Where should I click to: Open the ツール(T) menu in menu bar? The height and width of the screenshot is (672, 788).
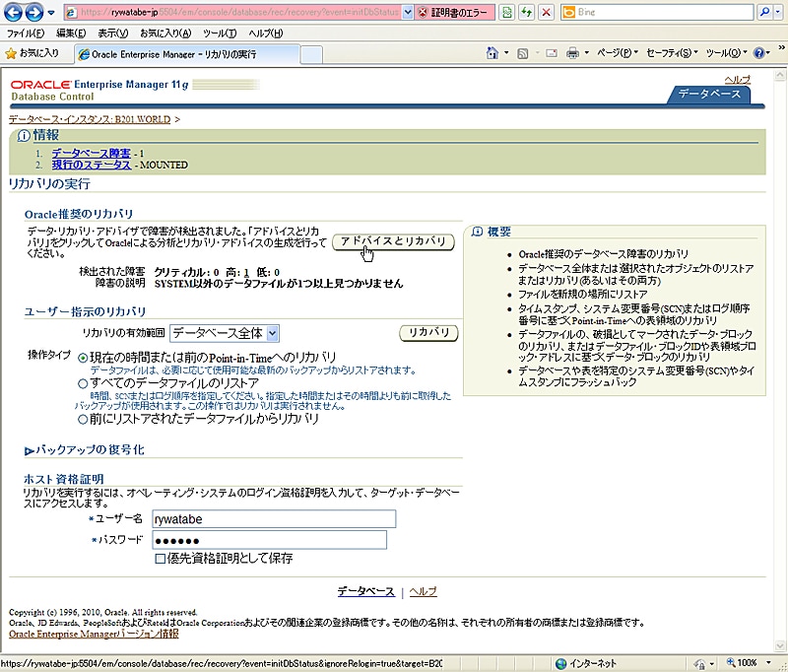pyautogui.click(x=220, y=34)
